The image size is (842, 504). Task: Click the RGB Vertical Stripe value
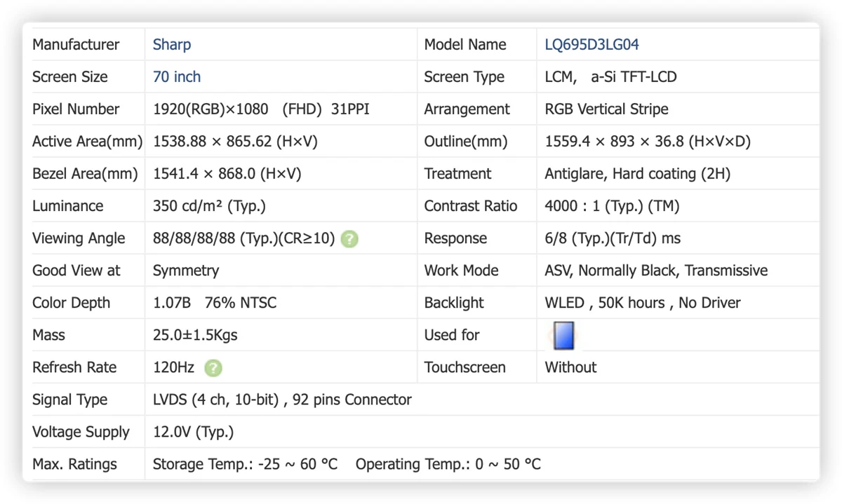pos(606,109)
